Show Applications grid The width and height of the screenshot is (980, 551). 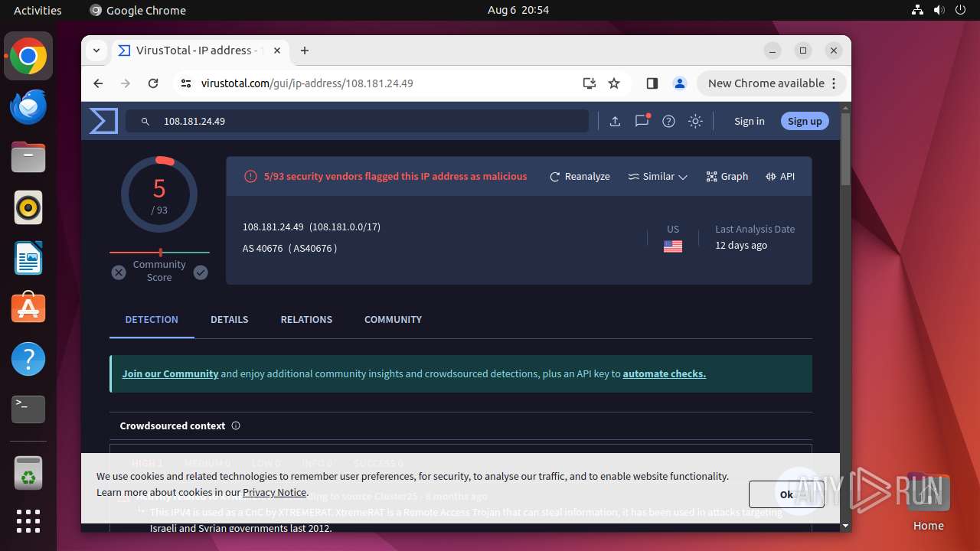(x=28, y=521)
